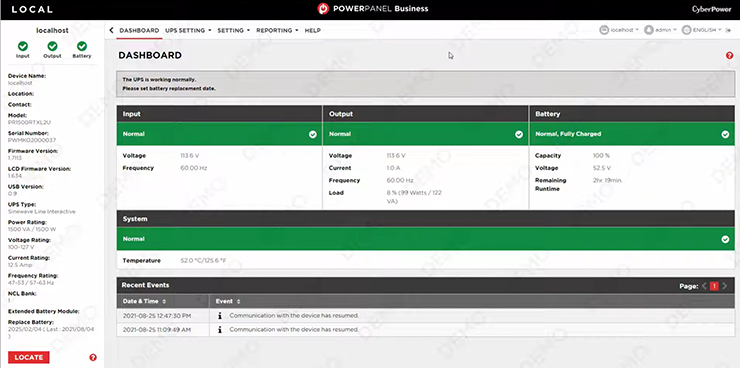Viewport: 740px width, 368px height.
Task: Click the Output panel Normal checkmark icon
Action: [x=519, y=134]
